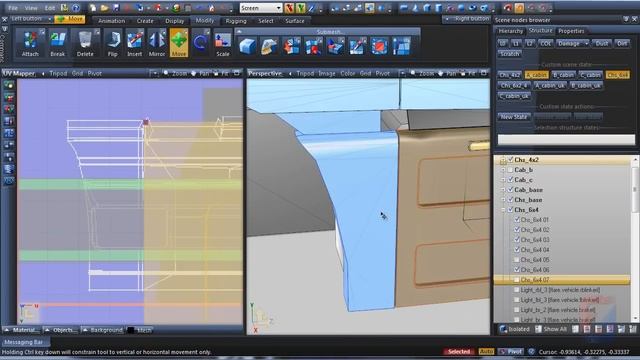
Task: Open file via the folder icon
Action: [x=104, y=8]
